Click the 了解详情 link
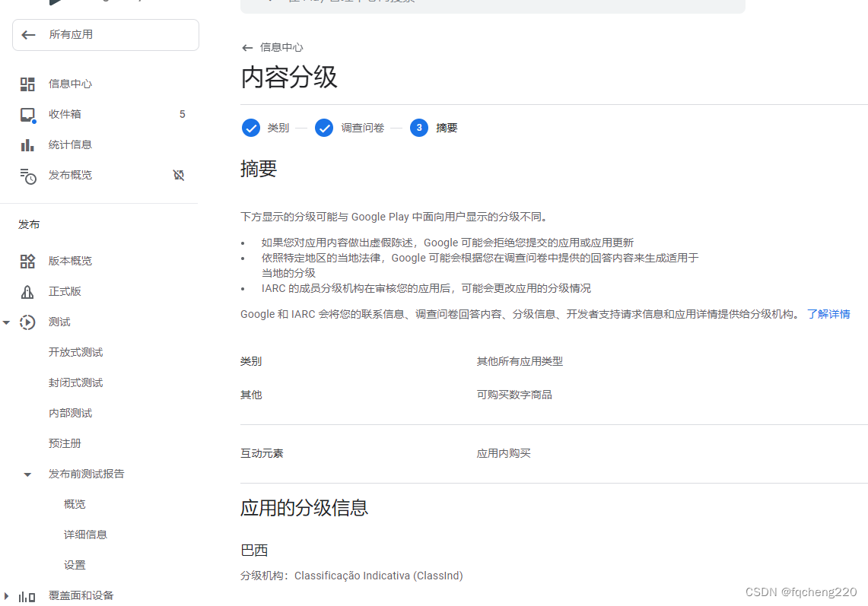The width and height of the screenshot is (868, 606). (828, 313)
